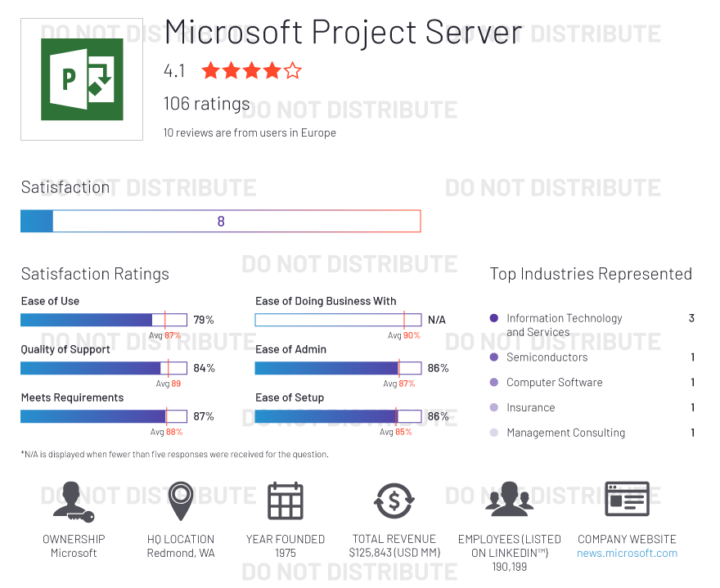Click the Ease of Setup rating bar
Image resolution: width=720 pixels, height=588 pixels.
click(338, 416)
